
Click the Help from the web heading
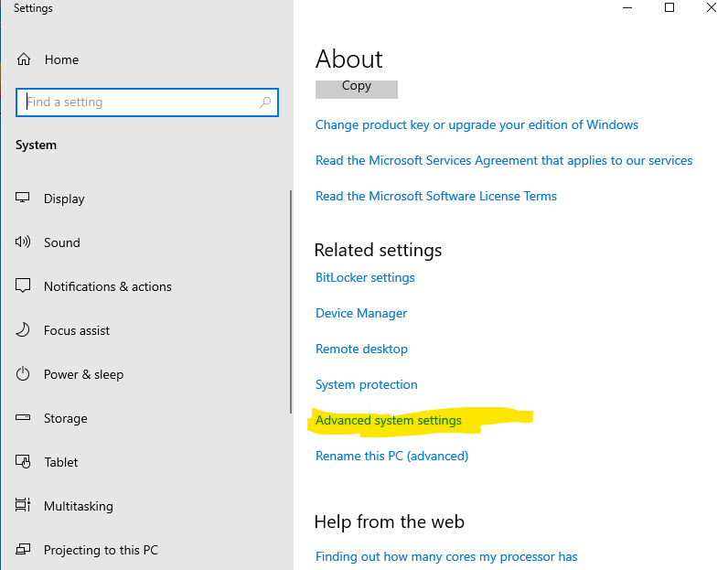[389, 522]
